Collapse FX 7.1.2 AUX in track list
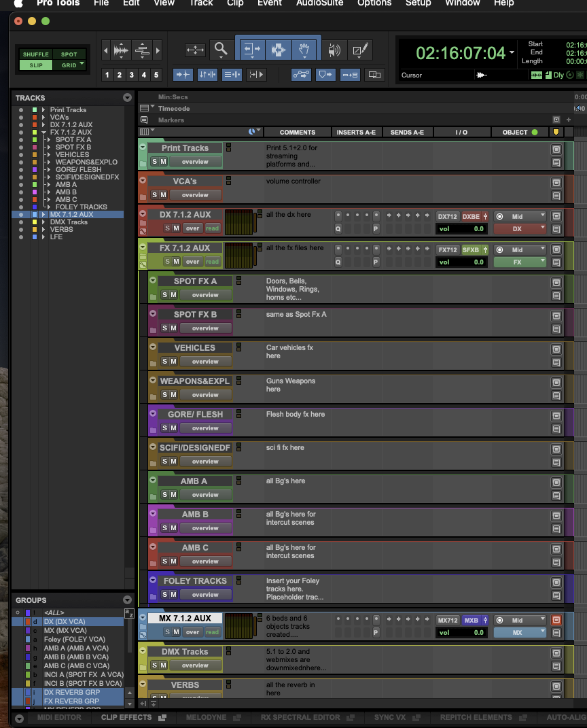The width and height of the screenshot is (587, 728). click(43, 133)
